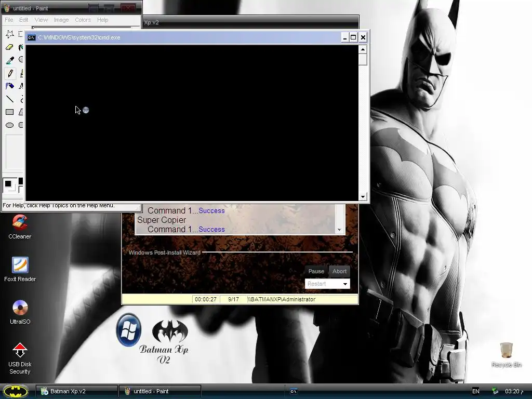Open the Recycle Bin on the desktop
The image size is (532, 399).
[x=506, y=354]
